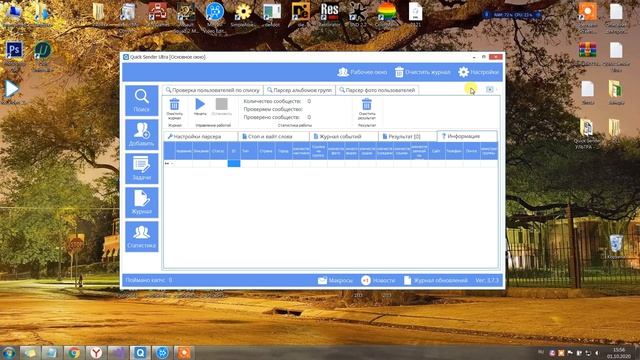The height and width of the screenshot is (360, 640).
Task: Open Журнал обновлений in the footer bar
Action: pyautogui.click(x=436, y=280)
